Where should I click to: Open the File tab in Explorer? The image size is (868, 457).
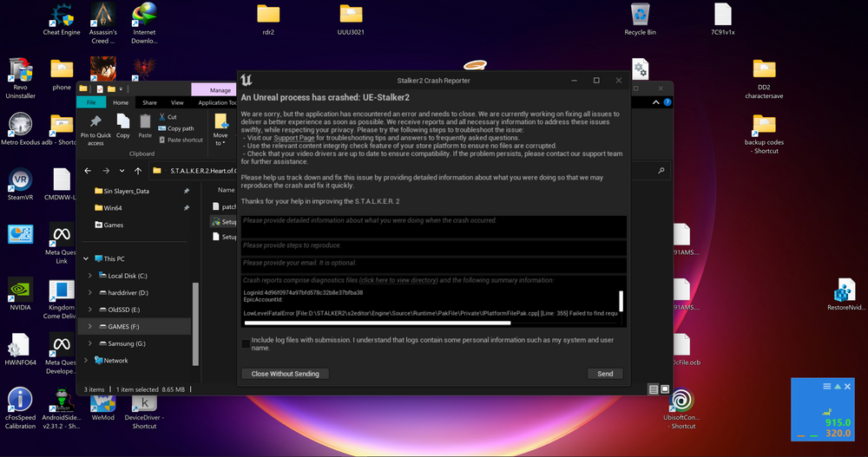coord(91,102)
